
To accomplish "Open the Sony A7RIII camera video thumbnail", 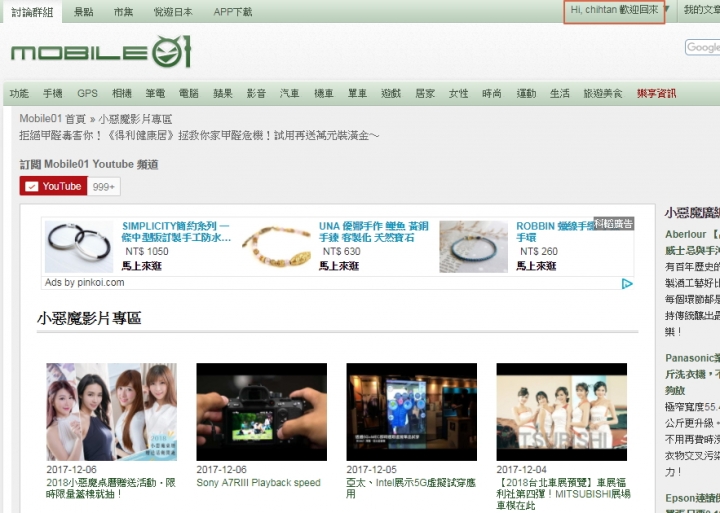I will (262, 412).
